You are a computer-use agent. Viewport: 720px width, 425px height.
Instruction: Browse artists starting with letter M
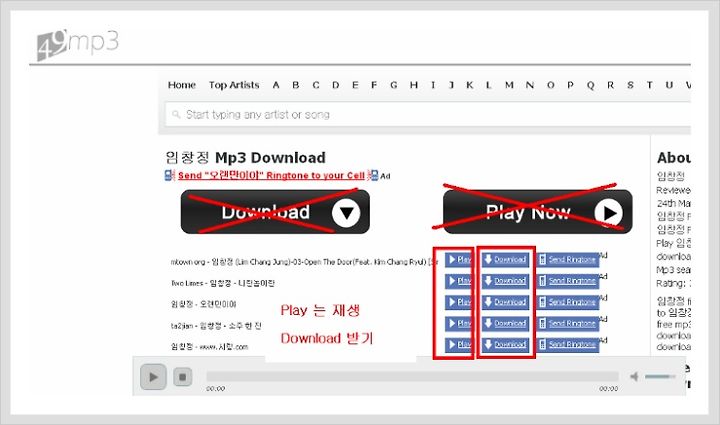tap(509, 85)
